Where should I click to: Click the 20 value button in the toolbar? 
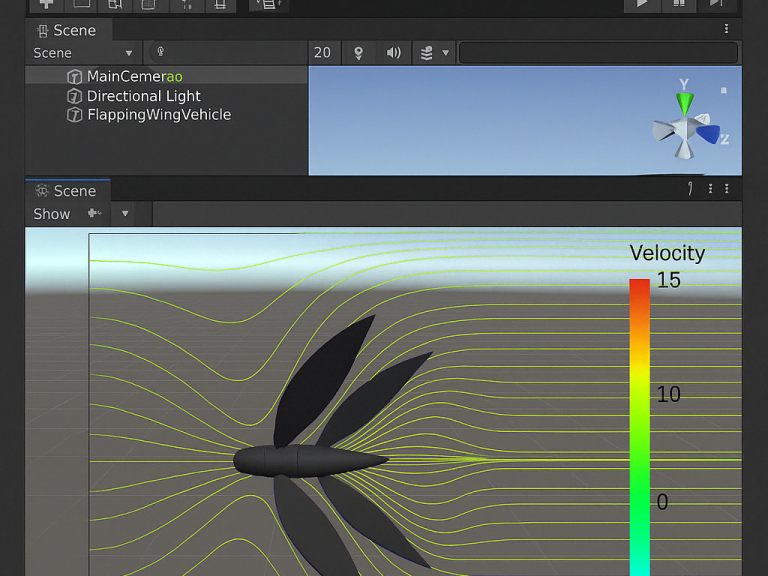point(322,53)
